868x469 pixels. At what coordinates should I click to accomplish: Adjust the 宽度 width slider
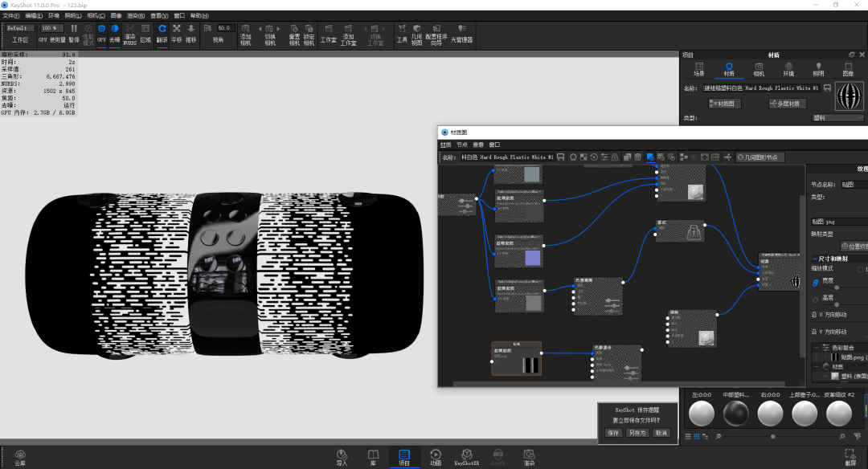point(837,288)
